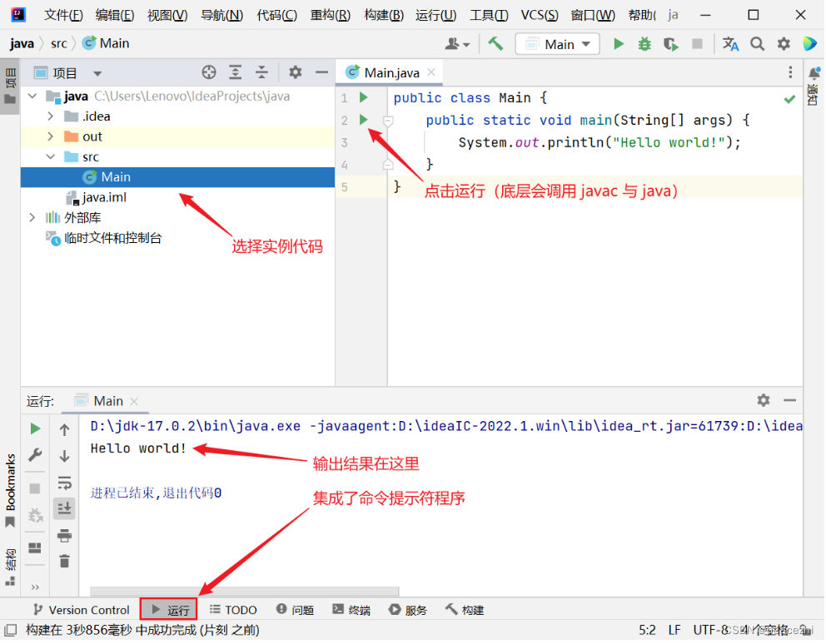Print the console output

coord(64,536)
